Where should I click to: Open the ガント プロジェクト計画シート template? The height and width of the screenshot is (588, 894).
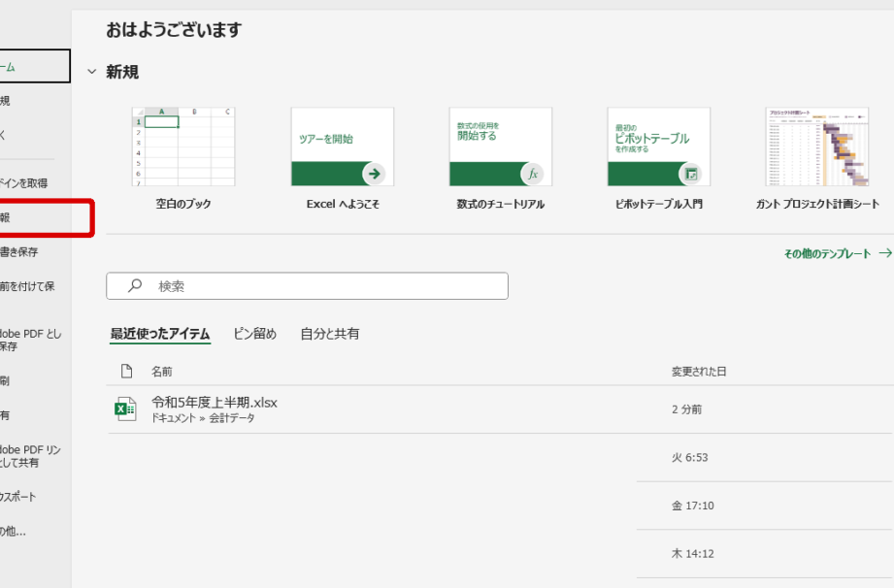point(817,147)
